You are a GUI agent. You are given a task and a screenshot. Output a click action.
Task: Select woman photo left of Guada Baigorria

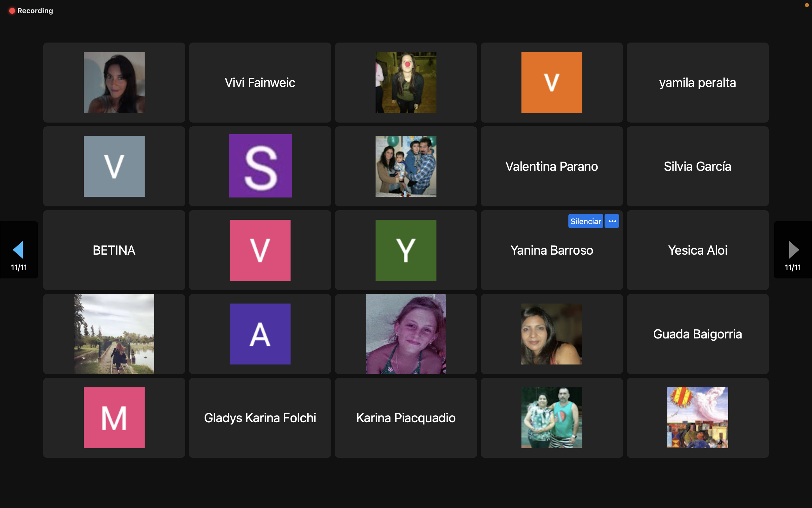(x=552, y=334)
